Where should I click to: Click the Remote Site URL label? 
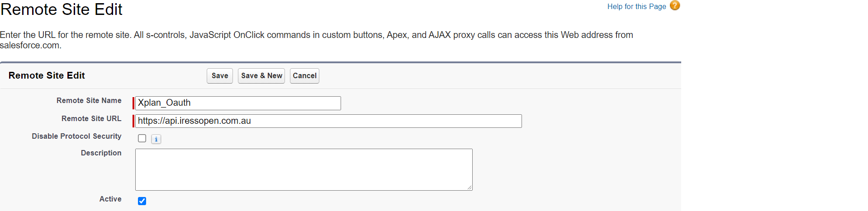(x=91, y=119)
